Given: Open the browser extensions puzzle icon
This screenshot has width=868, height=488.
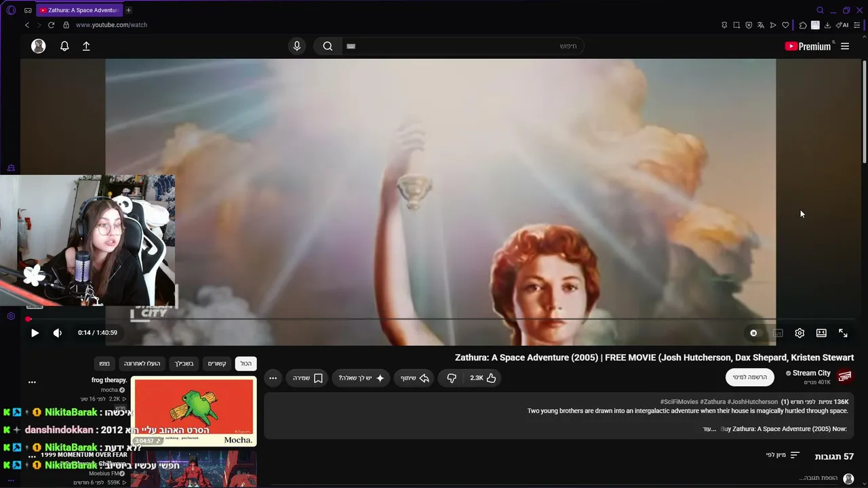Looking at the screenshot, I should [803, 25].
